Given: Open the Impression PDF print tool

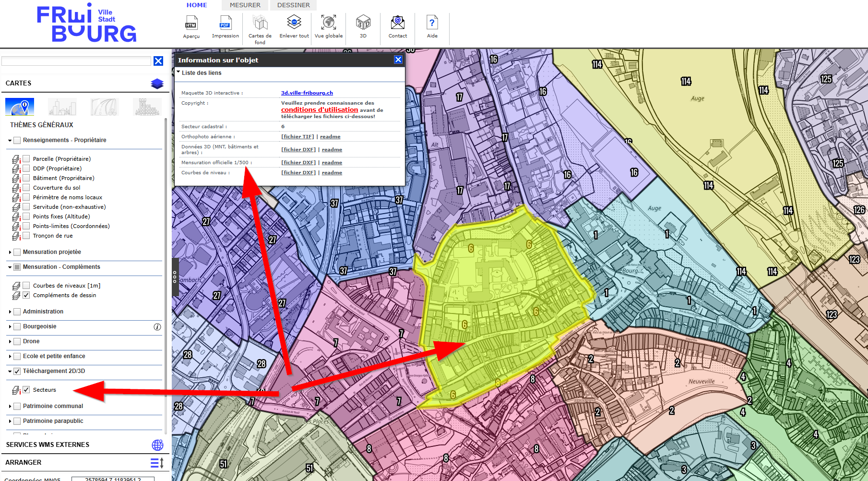Looking at the screenshot, I should click(225, 23).
